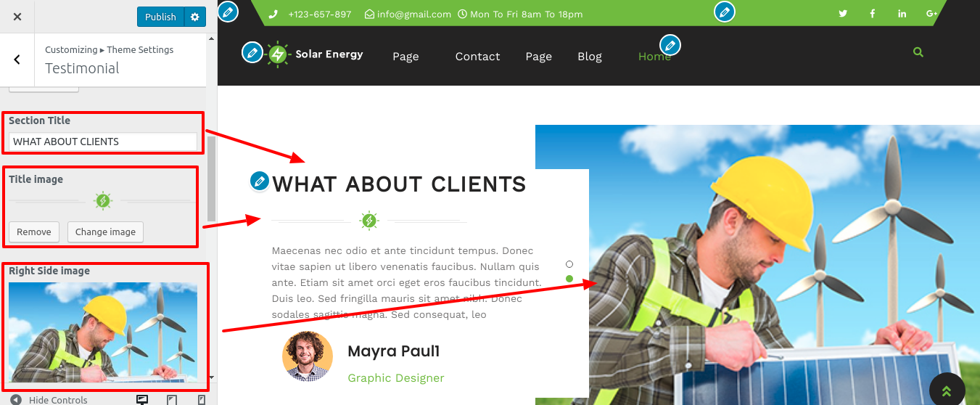This screenshot has height=405, width=980.
Task: Click edit pencil beside Solar Energy logo
Action: (x=252, y=52)
